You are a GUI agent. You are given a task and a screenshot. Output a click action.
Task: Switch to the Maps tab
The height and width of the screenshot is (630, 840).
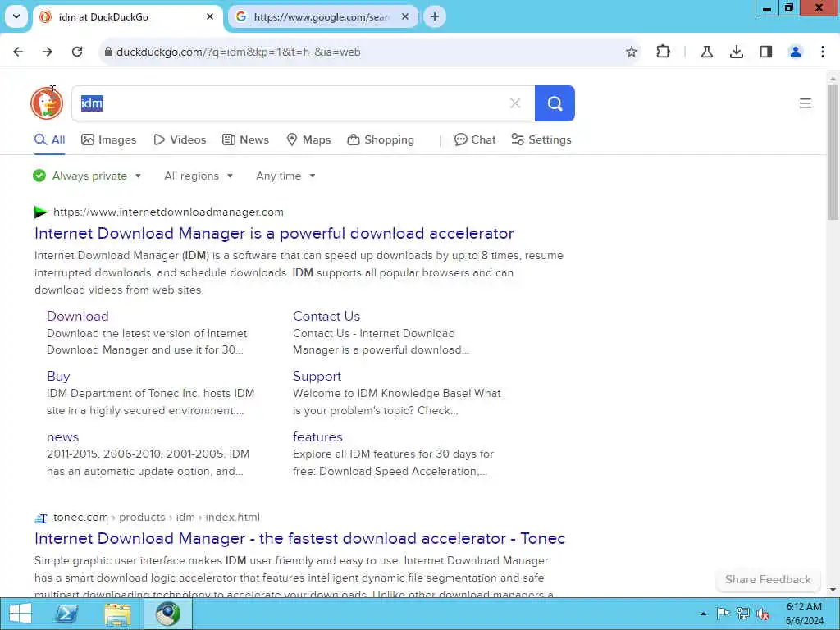[308, 139]
